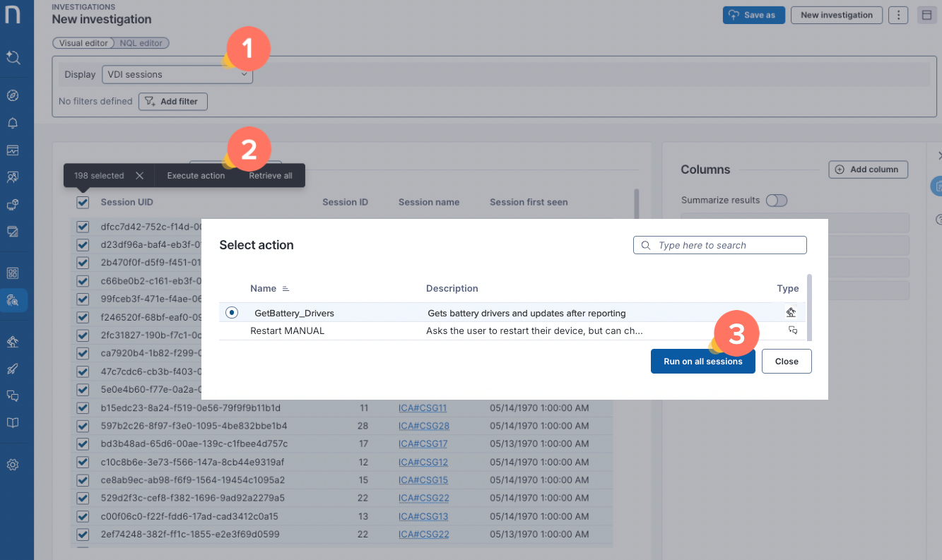Click the Type here to search field
942x560 pixels.
click(719, 245)
